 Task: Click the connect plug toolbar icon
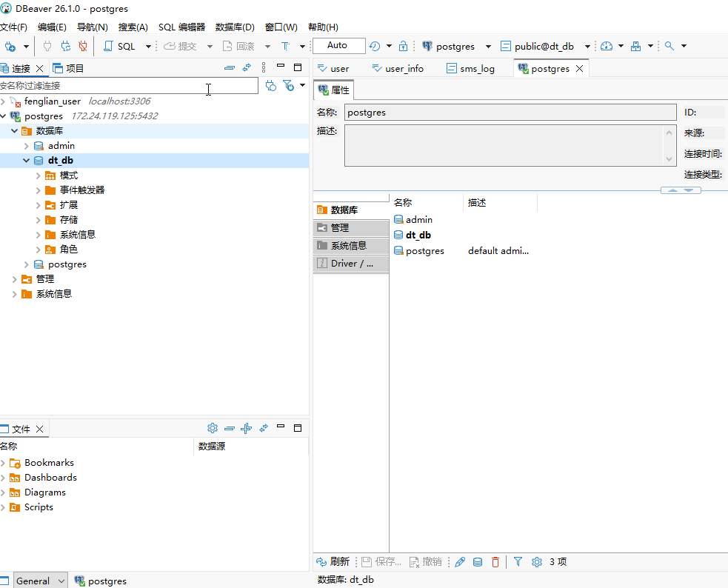coord(47,46)
